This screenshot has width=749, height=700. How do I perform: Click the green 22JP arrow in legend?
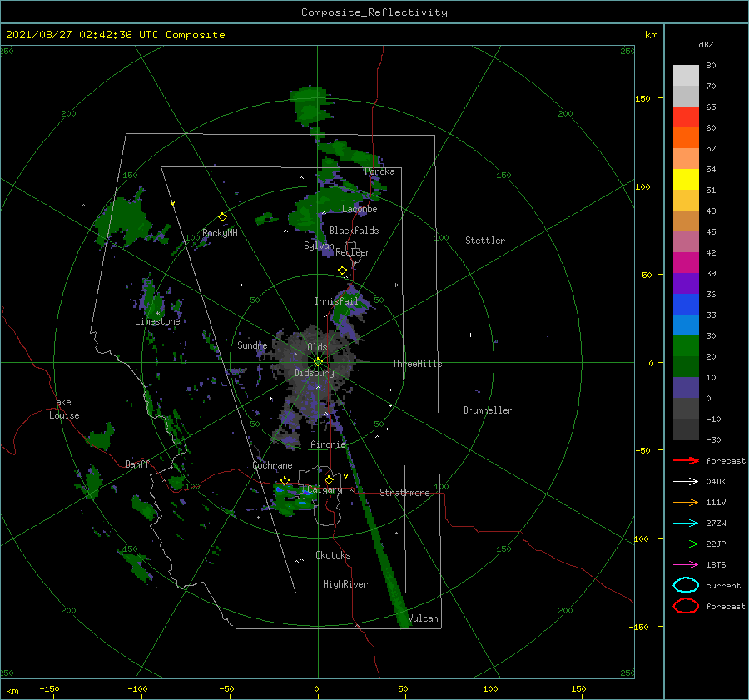point(686,544)
